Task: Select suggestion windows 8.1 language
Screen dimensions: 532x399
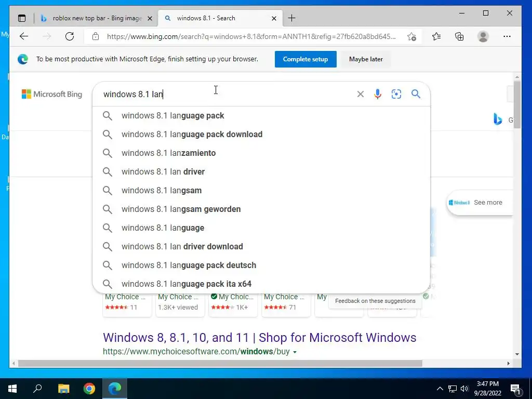Action: click(261, 228)
